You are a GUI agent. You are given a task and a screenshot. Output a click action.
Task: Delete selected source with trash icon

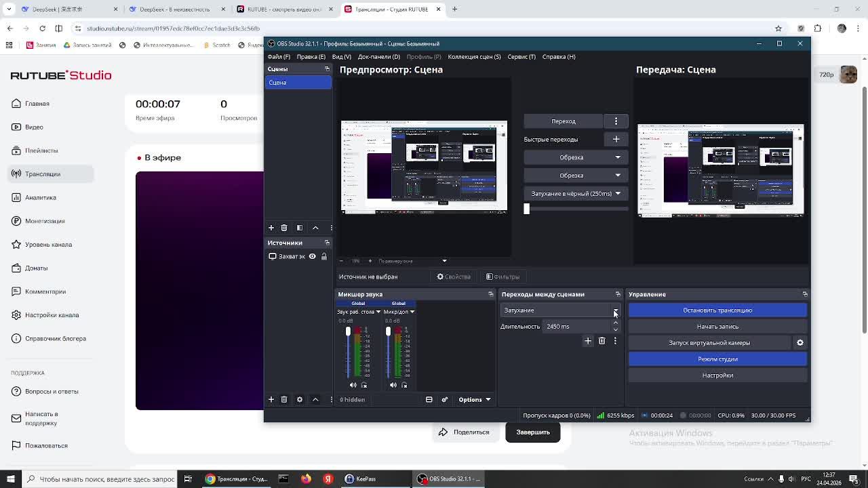[x=284, y=399]
